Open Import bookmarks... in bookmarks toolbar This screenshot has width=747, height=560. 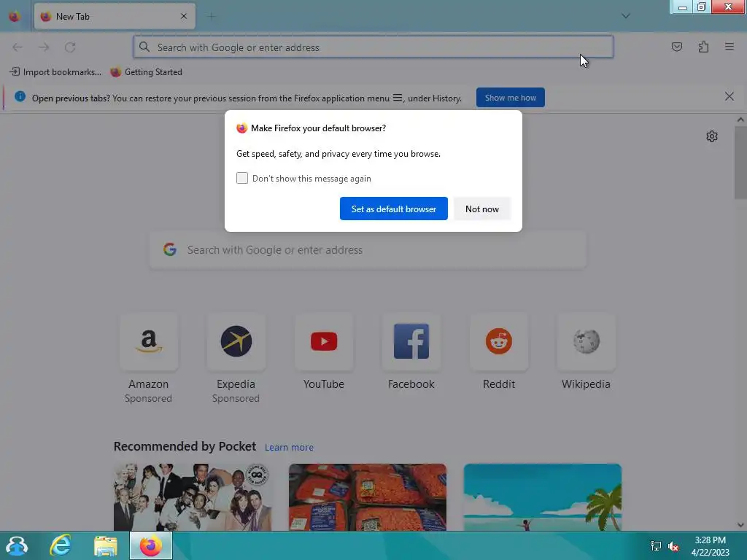click(x=55, y=72)
